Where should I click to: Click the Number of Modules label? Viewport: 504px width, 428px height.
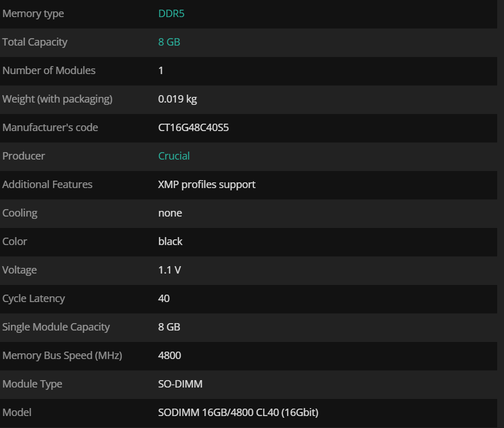(49, 71)
